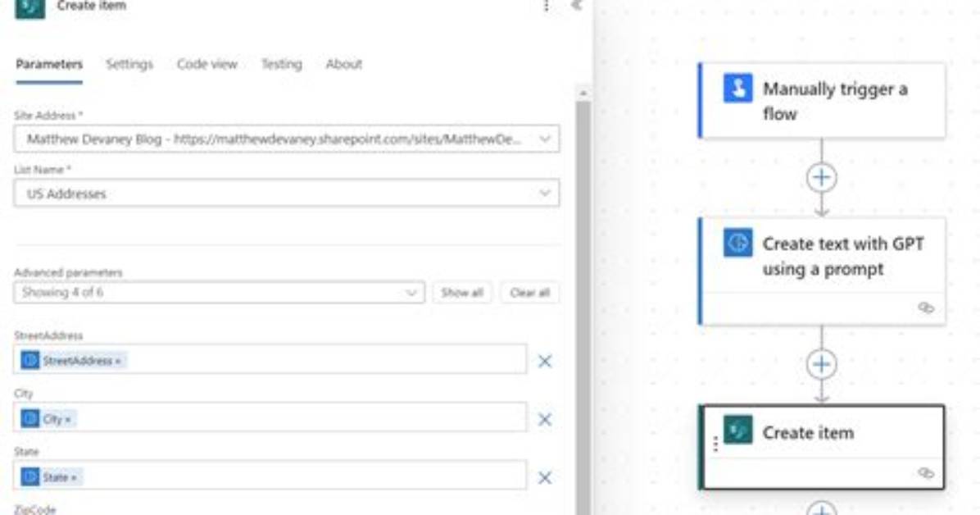Collapse the Create item panel with double chevron
Viewport: 980px width, 515px height.
coord(576,6)
